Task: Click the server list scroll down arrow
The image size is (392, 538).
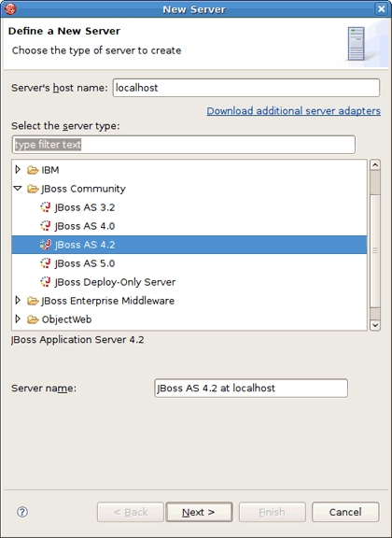Action: click(375, 325)
